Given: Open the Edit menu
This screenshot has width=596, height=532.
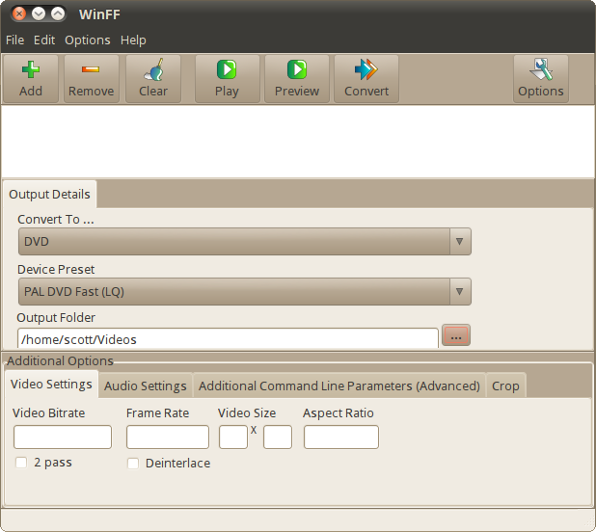Looking at the screenshot, I should tap(44, 40).
